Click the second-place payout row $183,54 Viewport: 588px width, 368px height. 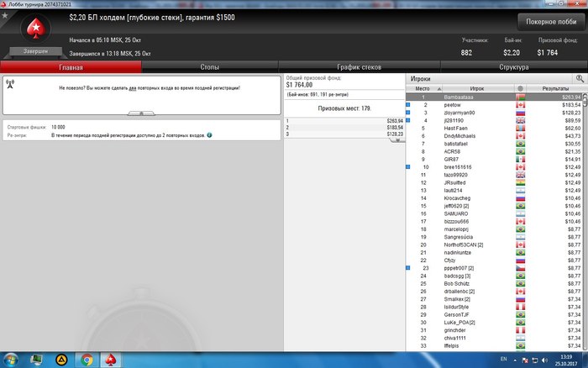(x=344, y=128)
